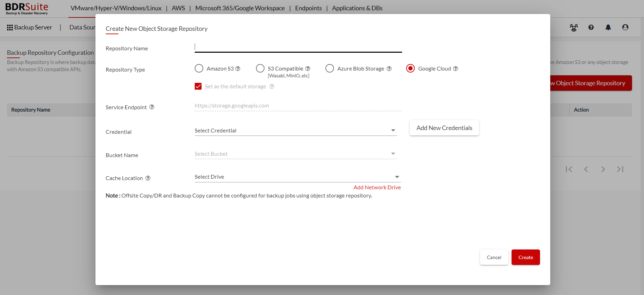
Task: Click the Backup Server grid icon
Action: (10, 27)
